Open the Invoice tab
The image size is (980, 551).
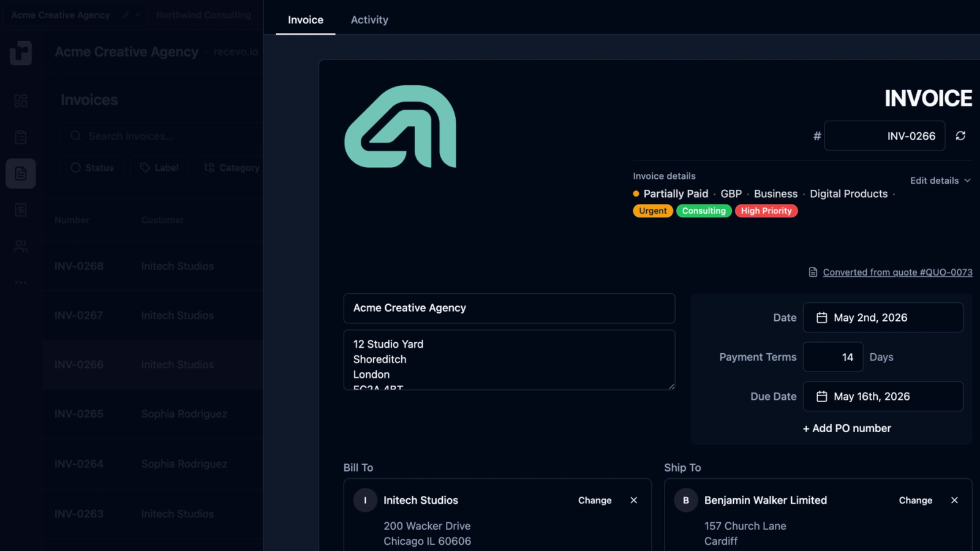point(306,20)
